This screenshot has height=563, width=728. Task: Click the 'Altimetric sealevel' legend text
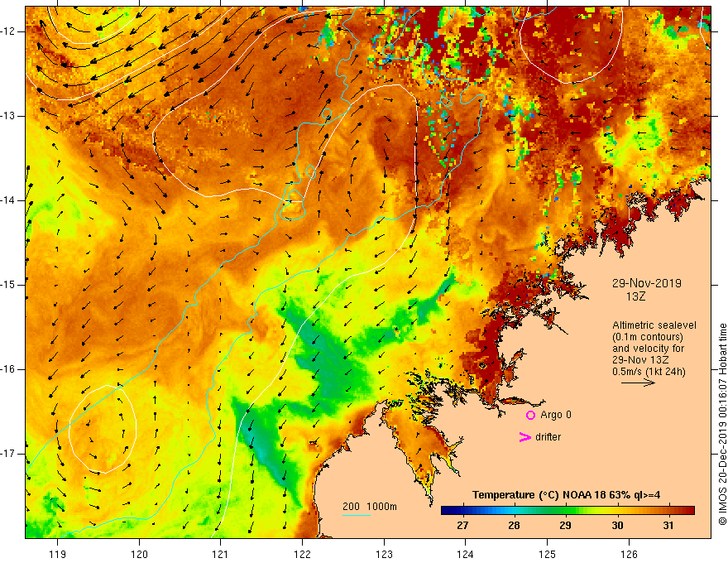pos(654,325)
